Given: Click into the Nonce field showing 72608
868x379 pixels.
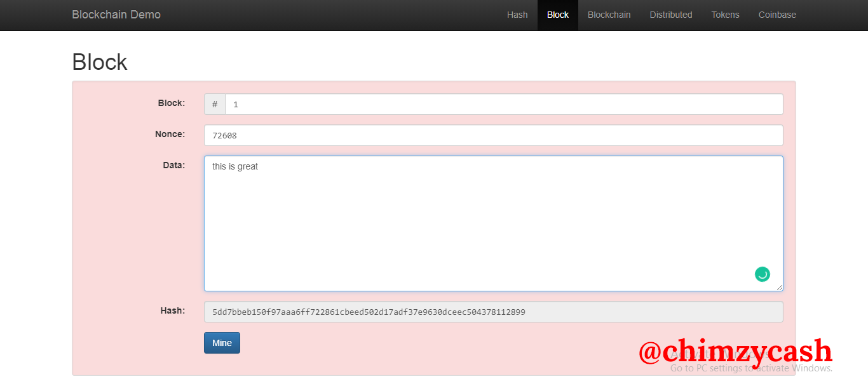Looking at the screenshot, I should pyautogui.click(x=494, y=135).
